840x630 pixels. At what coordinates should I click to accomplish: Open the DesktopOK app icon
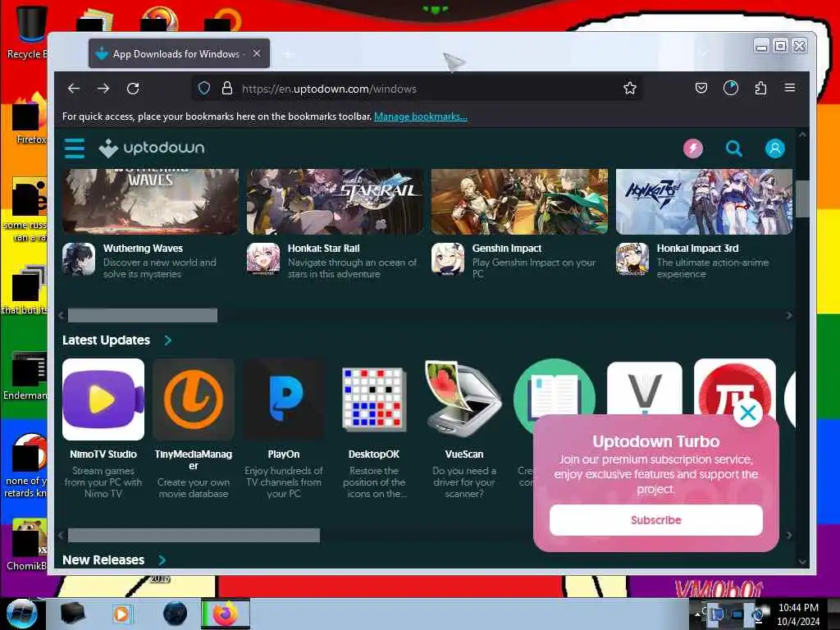click(374, 399)
